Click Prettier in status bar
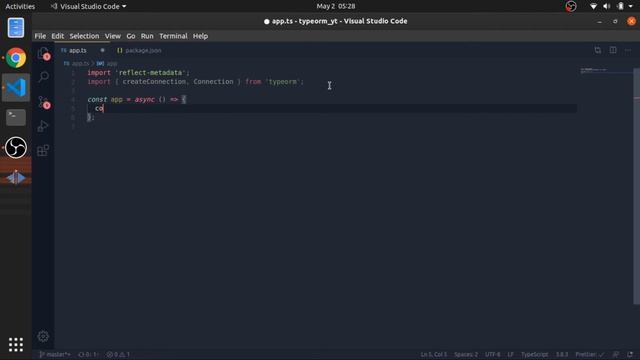The image size is (640, 360). [x=589, y=354]
